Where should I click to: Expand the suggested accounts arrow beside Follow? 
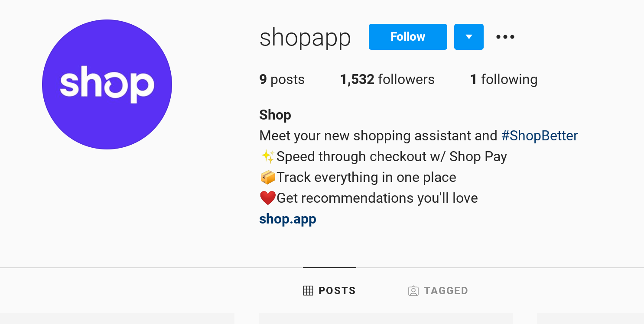coord(469,37)
